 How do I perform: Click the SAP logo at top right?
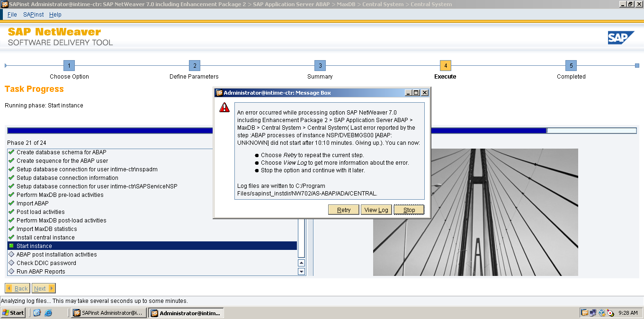pyautogui.click(x=621, y=38)
